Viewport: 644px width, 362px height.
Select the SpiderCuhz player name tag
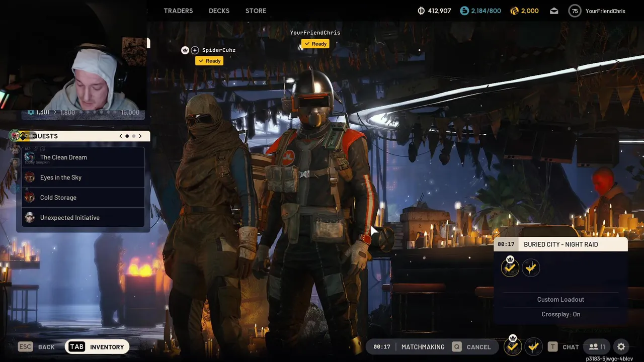(219, 50)
